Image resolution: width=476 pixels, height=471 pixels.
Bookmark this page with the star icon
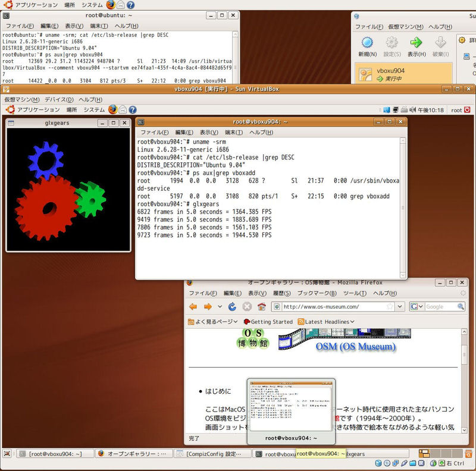[x=390, y=306]
